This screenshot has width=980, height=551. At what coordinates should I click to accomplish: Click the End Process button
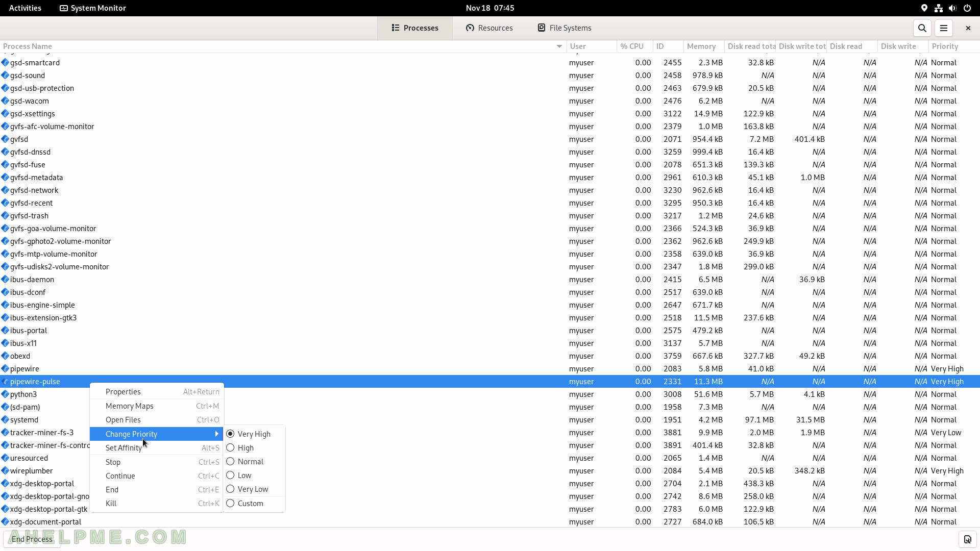coord(32,539)
